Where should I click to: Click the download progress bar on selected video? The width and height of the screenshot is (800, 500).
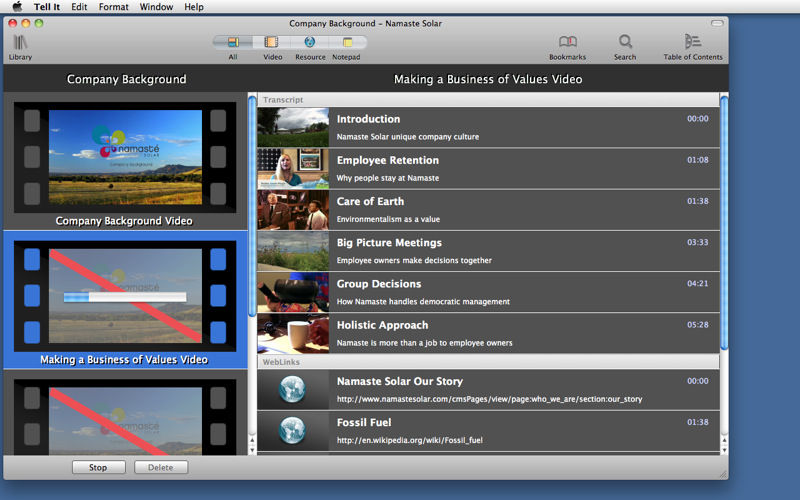pos(125,297)
